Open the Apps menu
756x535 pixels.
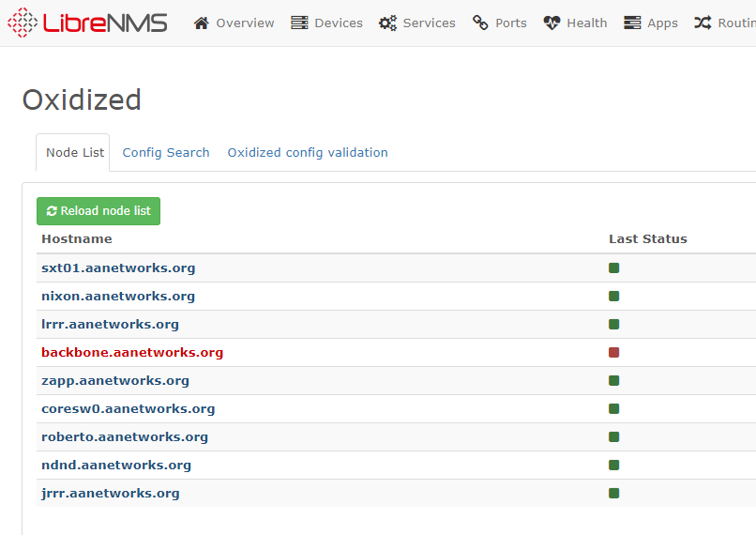[x=650, y=23]
